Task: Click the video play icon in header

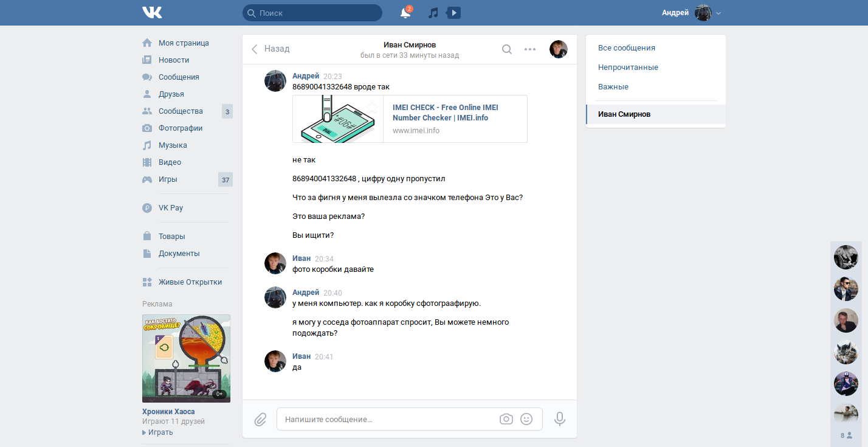Action: [453, 13]
